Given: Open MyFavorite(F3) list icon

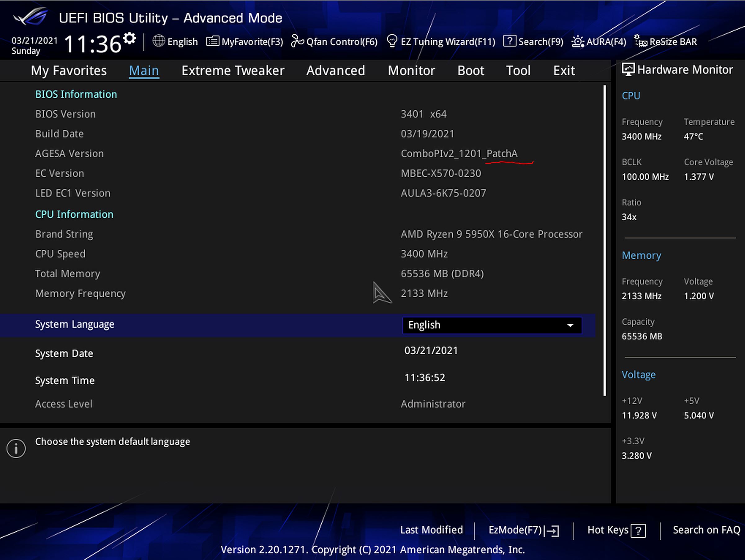Looking at the screenshot, I should tap(212, 42).
